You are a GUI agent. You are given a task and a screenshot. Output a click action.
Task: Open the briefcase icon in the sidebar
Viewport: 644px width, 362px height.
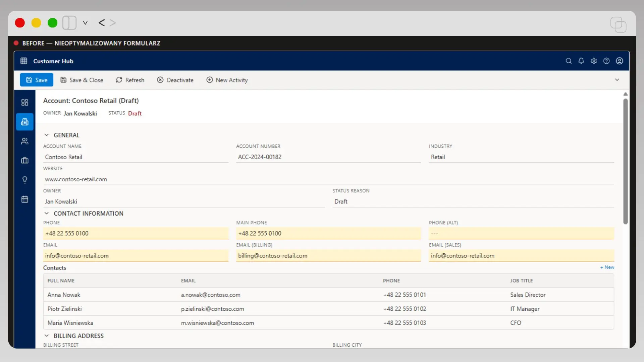click(x=24, y=161)
